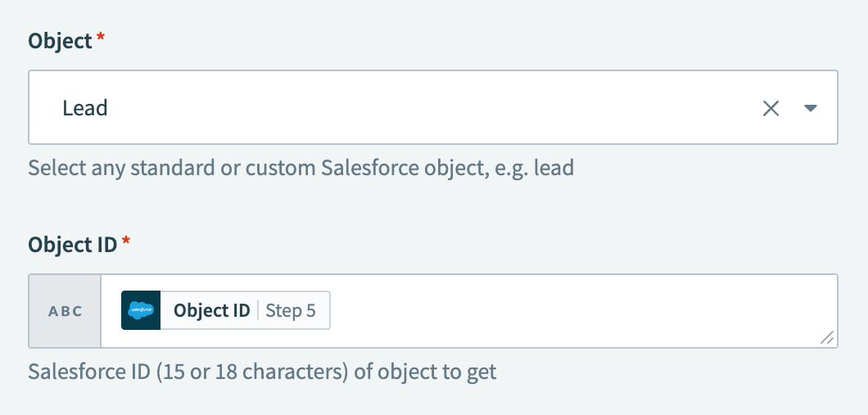
Task: Click the resize grip of the Object ID field
Action: coord(827,337)
